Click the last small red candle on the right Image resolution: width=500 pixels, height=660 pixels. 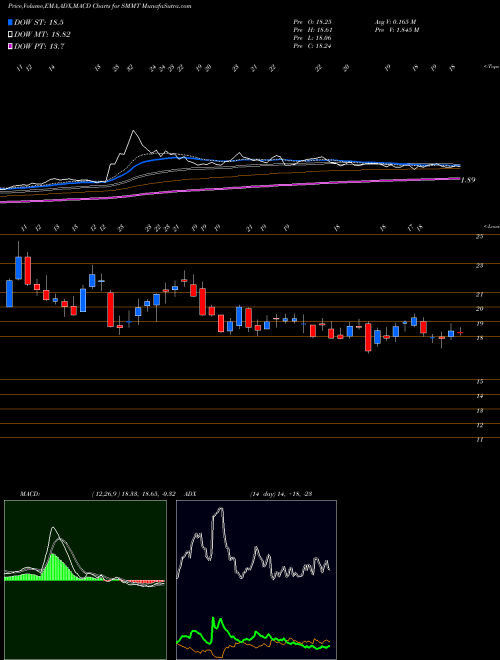coord(460,333)
